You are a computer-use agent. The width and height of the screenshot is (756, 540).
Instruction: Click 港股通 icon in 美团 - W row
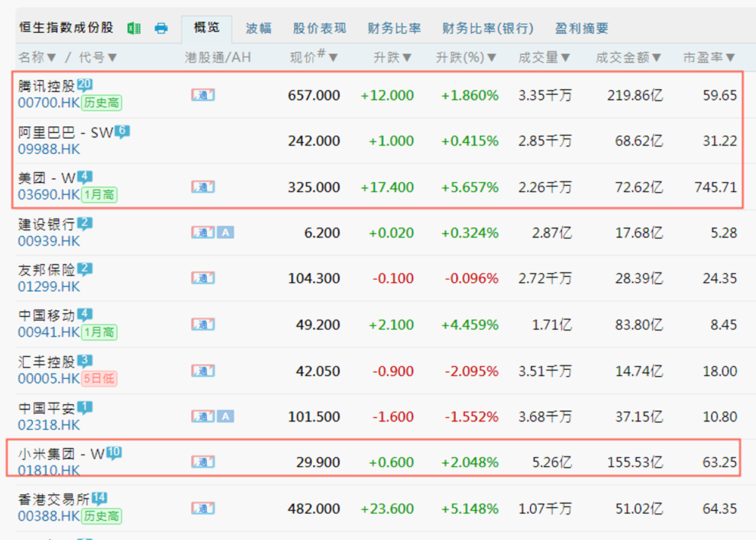[x=203, y=187]
